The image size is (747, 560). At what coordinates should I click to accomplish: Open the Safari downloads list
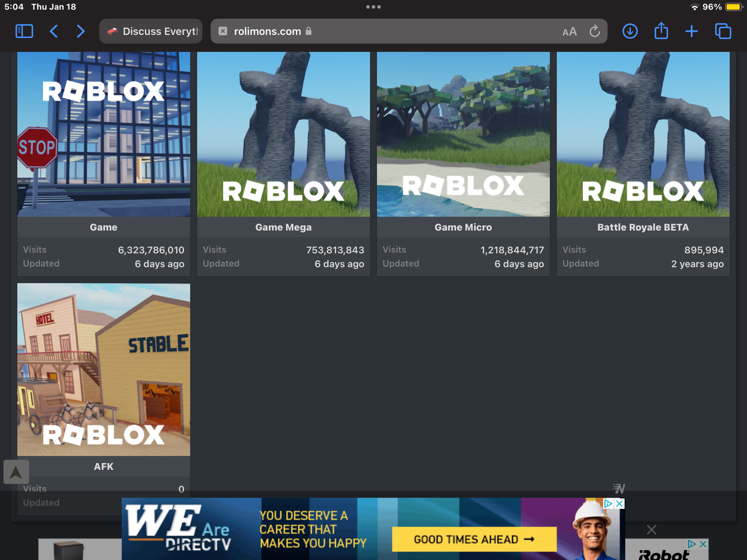coord(630,31)
